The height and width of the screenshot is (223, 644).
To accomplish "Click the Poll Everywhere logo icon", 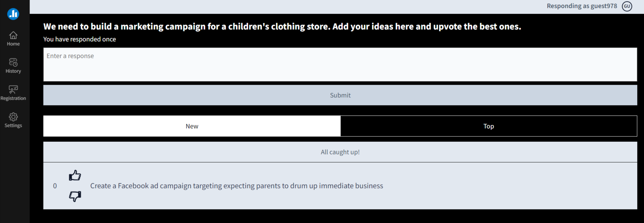I will [13, 14].
